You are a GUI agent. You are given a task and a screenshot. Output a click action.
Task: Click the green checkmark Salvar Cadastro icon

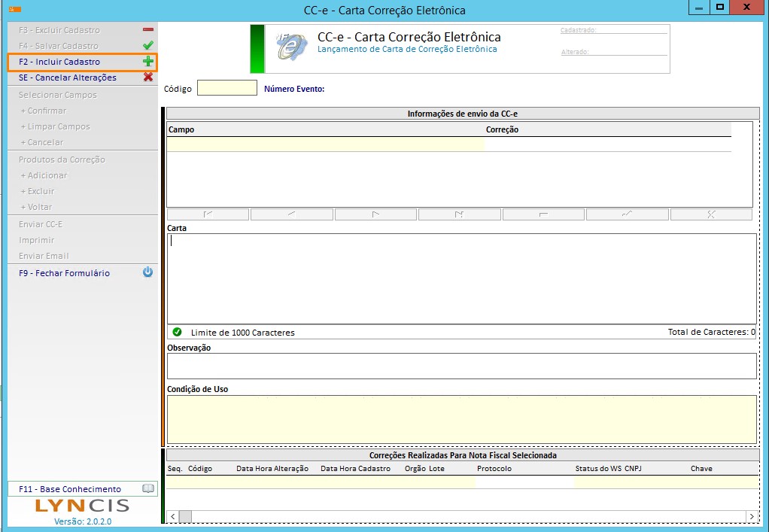point(148,46)
